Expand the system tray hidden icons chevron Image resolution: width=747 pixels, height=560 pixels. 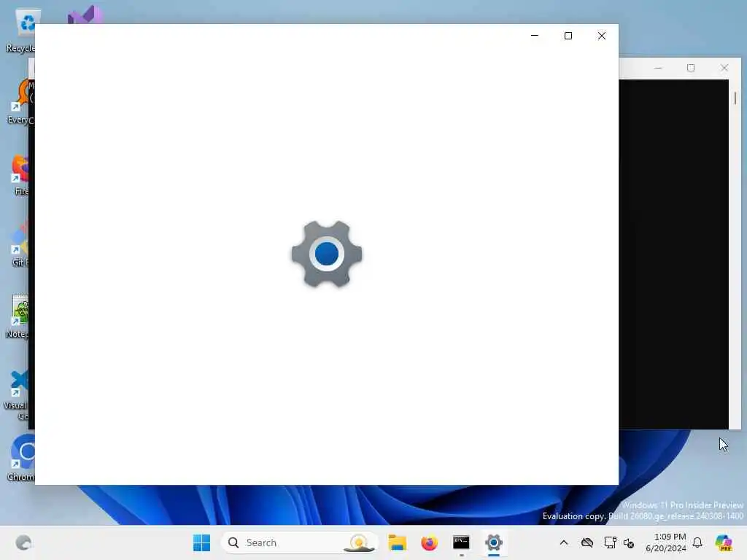(564, 542)
